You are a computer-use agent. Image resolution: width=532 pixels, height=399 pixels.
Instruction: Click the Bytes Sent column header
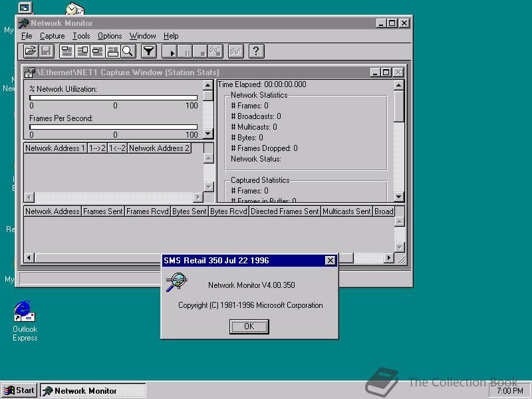[x=190, y=211]
